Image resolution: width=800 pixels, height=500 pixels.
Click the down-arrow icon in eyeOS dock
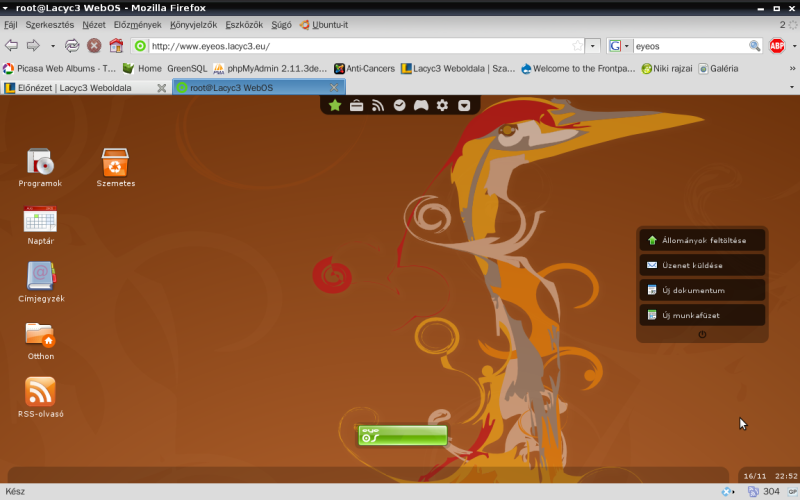(464, 105)
